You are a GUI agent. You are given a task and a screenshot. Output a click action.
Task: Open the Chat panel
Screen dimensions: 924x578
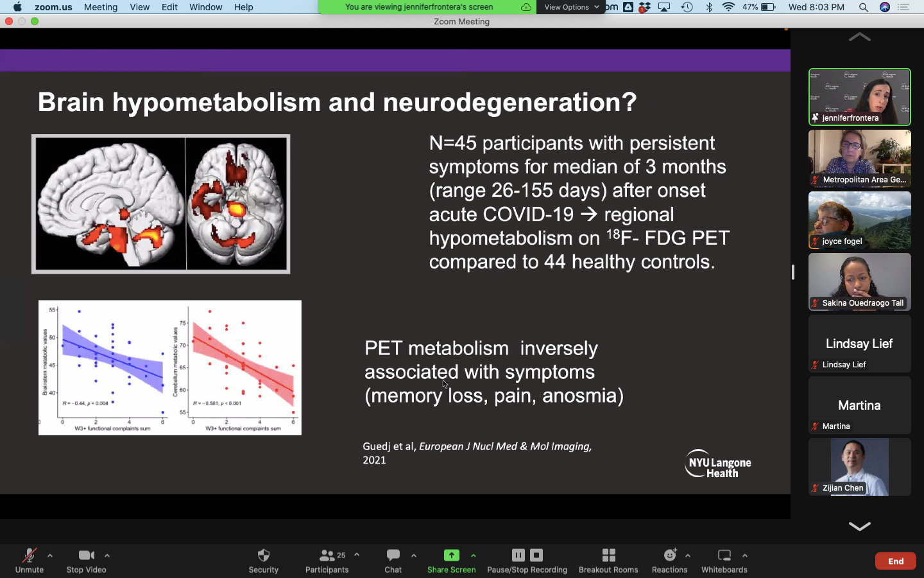[x=393, y=560]
